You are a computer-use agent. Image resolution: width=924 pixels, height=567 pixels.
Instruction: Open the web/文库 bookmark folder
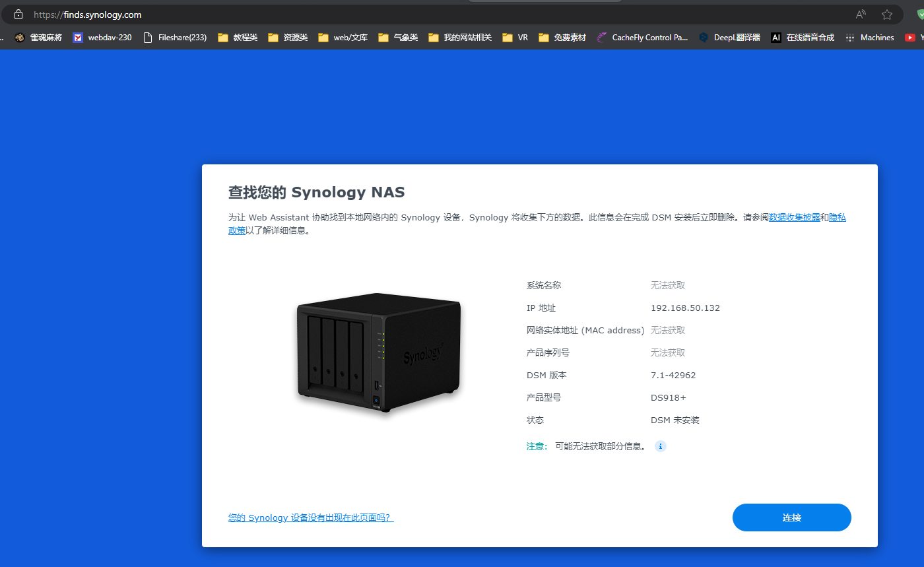[343, 38]
